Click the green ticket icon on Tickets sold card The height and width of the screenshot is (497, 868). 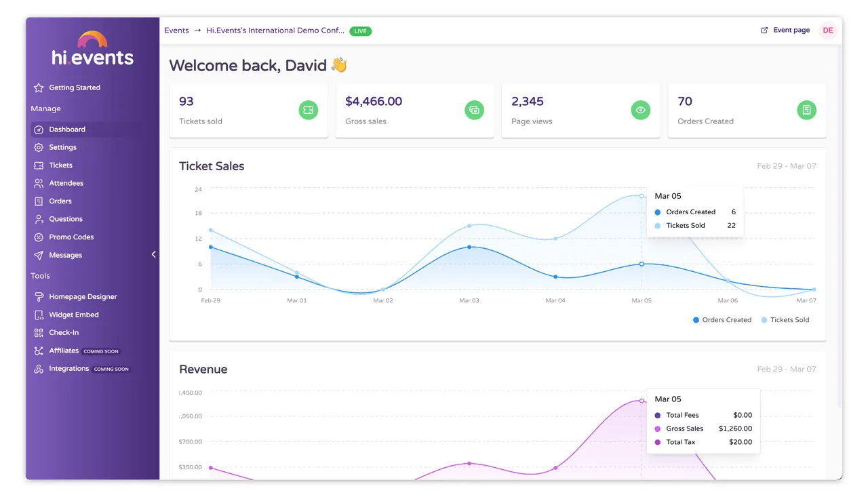click(x=309, y=110)
